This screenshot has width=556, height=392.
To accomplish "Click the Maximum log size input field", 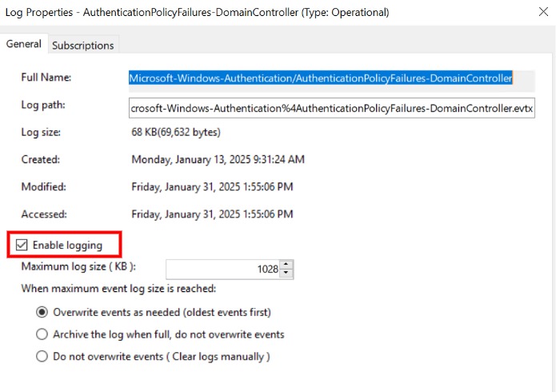I will pos(222,270).
